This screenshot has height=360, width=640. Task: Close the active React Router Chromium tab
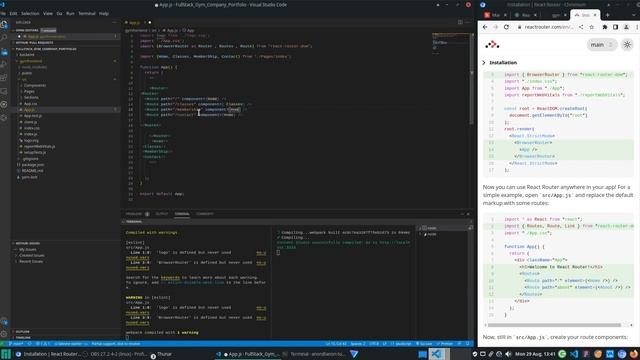tap(595, 15)
